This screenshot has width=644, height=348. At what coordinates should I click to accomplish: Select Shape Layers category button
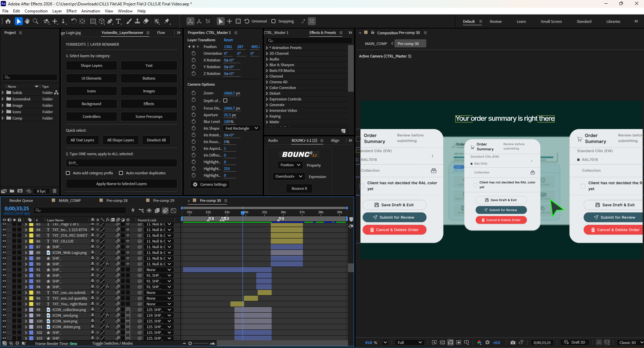(x=91, y=66)
